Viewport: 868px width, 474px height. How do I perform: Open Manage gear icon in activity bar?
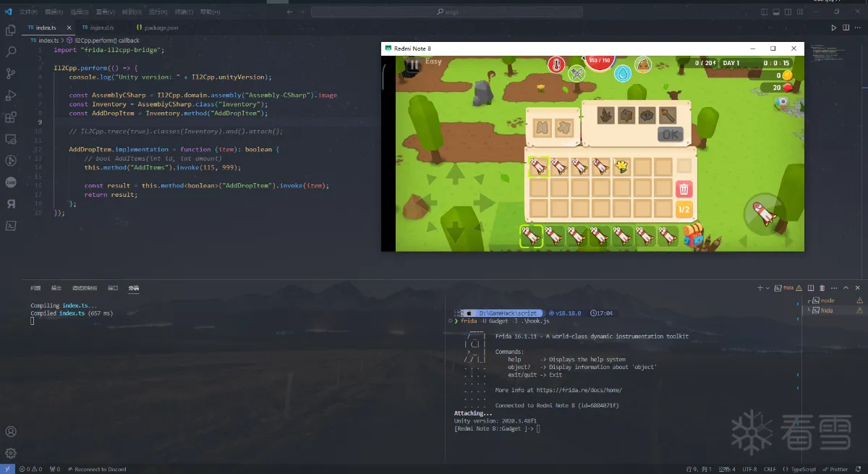coord(10,453)
